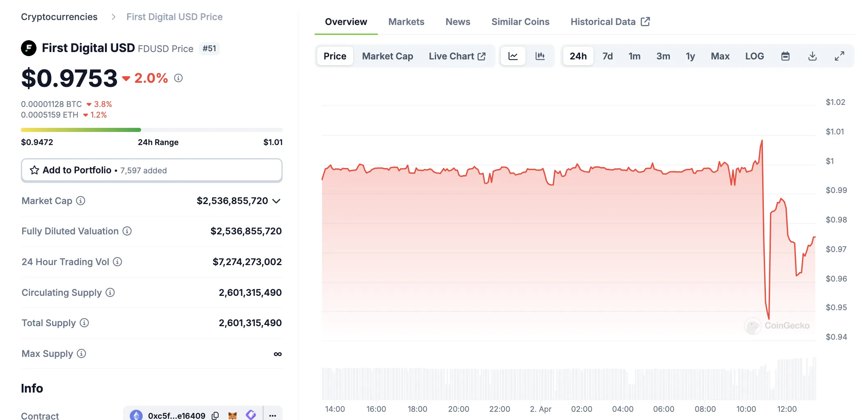Open the calendar date range icon
868x420 pixels.
tap(785, 56)
